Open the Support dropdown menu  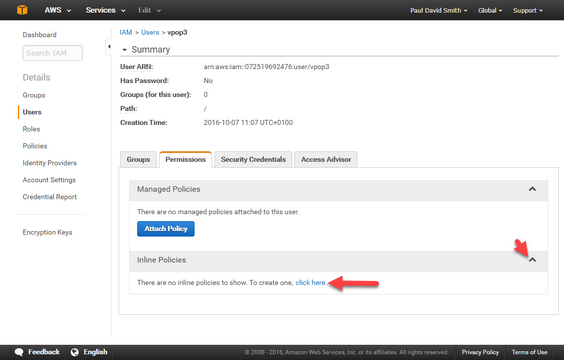click(528, 10)
